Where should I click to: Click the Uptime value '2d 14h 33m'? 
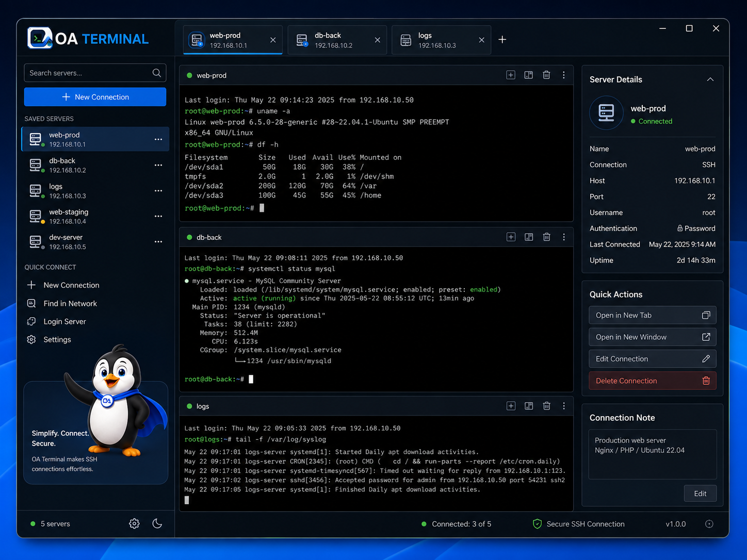(x=696, y=260)
